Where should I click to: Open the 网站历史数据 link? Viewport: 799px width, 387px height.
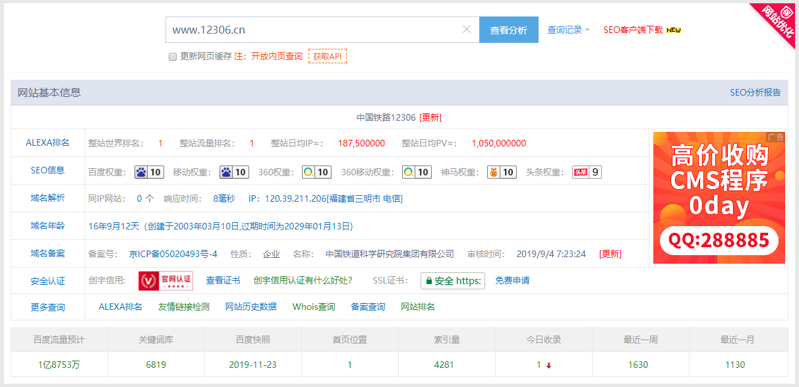point(251,306)
